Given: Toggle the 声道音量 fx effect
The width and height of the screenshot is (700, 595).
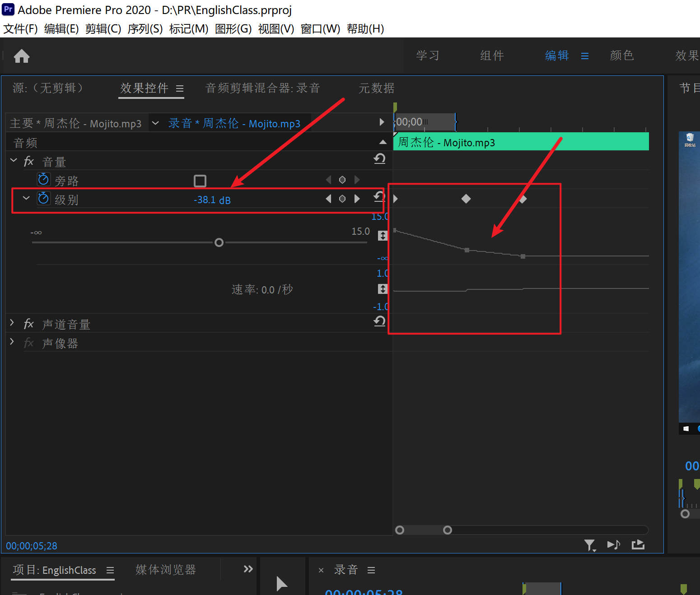Looking at the screenshot, I should (29, 324).
